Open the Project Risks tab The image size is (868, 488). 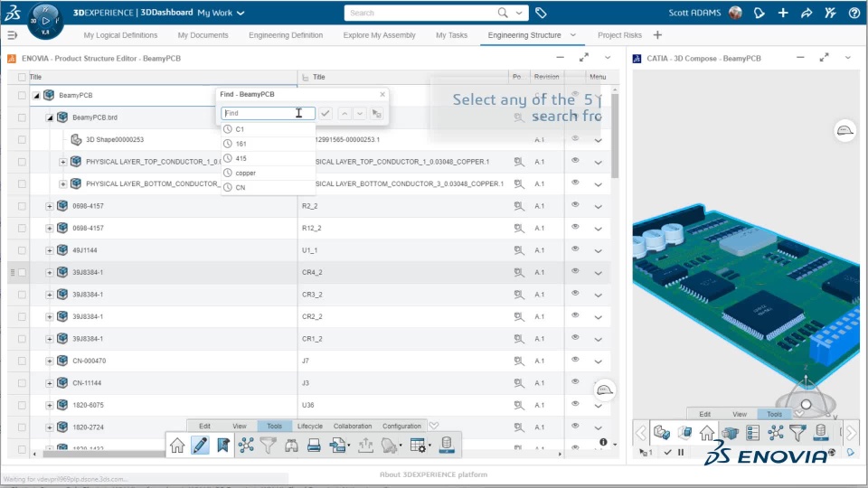pos(619,35)
